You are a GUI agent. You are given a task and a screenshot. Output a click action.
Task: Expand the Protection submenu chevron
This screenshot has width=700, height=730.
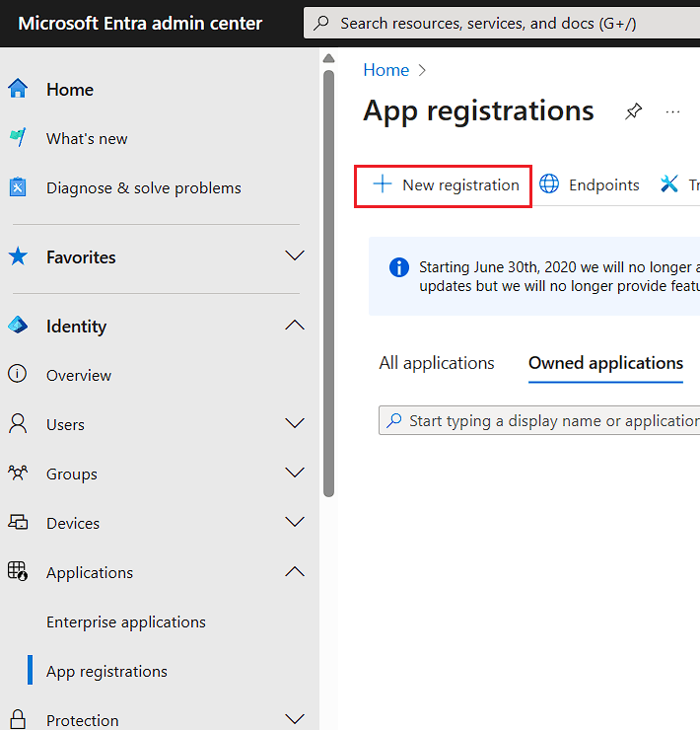click(x=295, y=719)
